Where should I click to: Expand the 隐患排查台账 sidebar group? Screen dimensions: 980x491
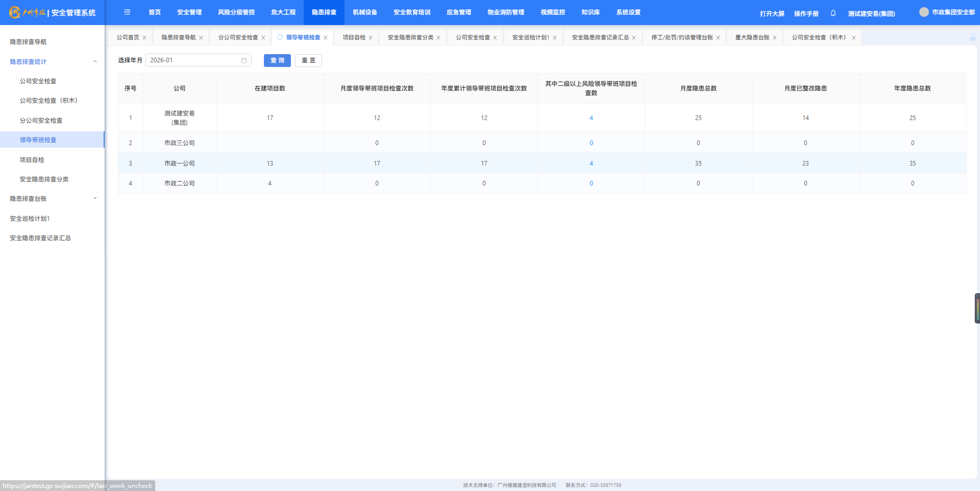[x=95, y=199]
